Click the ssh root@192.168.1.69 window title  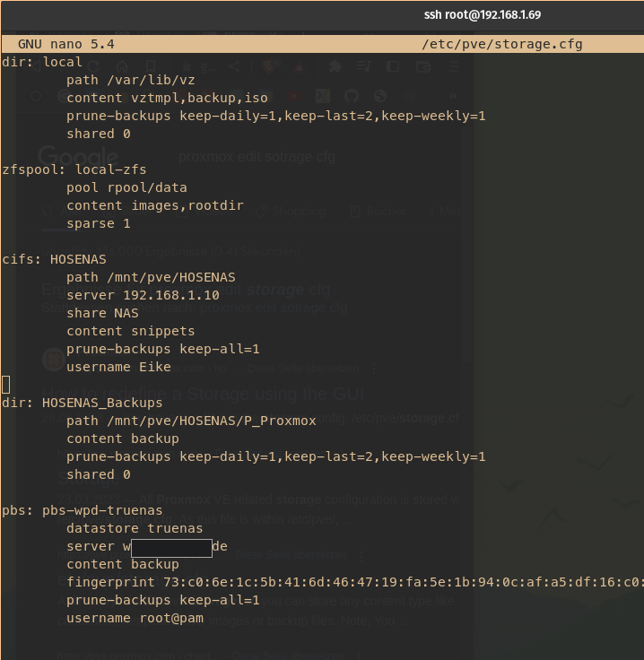482,15
